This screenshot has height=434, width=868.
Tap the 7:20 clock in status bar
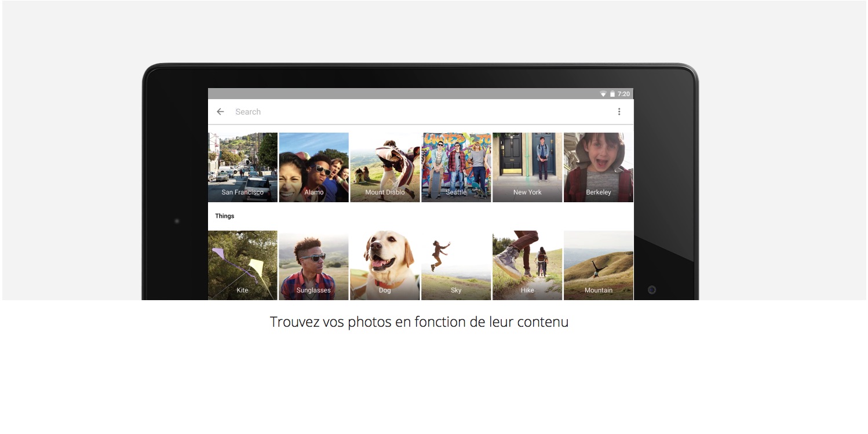point(623,94)
